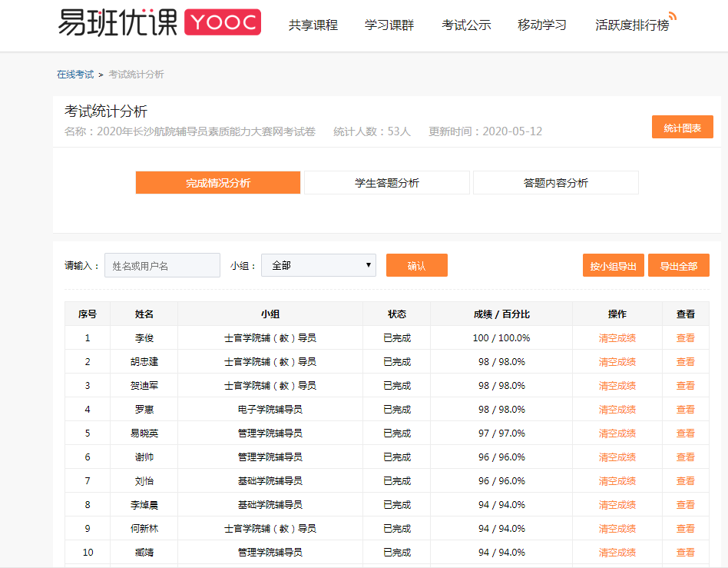This screenshot has height=568, width=728.
Task: Expand the 小组 dropdown showing 全部
Action: 319,265
